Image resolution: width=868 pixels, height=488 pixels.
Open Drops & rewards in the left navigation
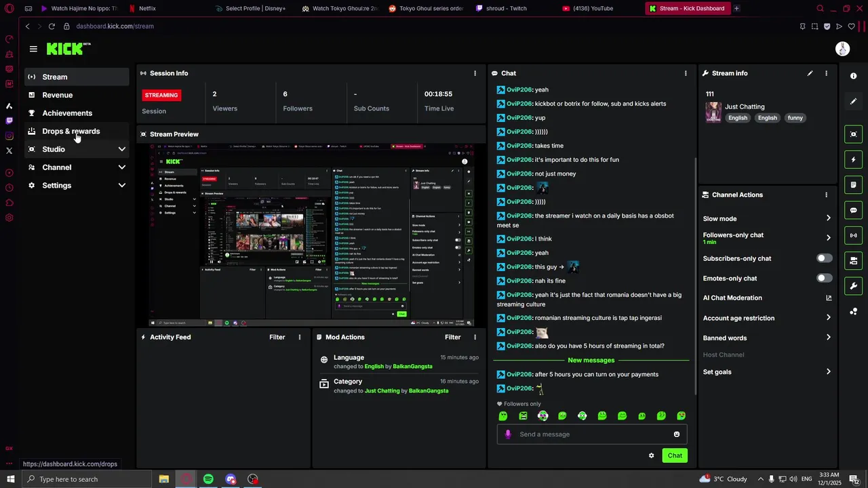pyautogui.click(x=77, y=131)
